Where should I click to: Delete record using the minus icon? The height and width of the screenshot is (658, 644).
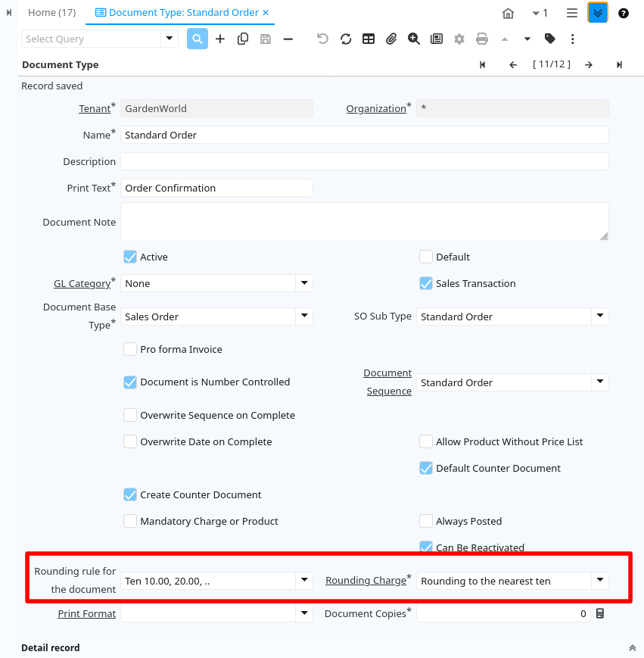[288, 39]
